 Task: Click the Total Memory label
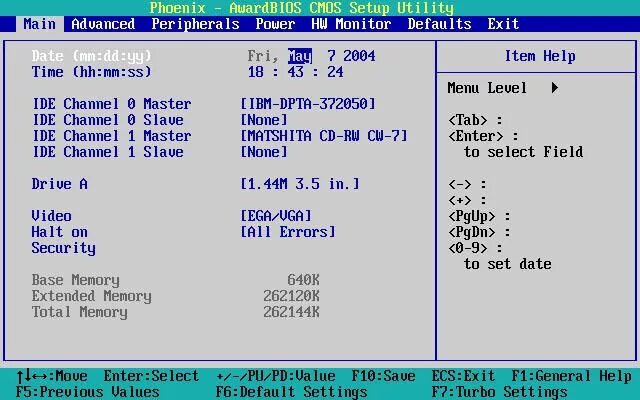click(x=80, y=312)
